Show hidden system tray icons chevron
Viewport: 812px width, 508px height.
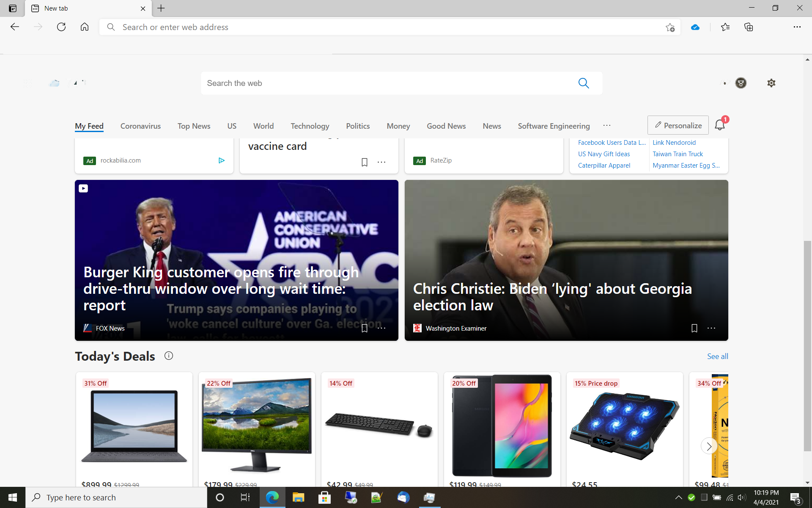click(678, 497)
